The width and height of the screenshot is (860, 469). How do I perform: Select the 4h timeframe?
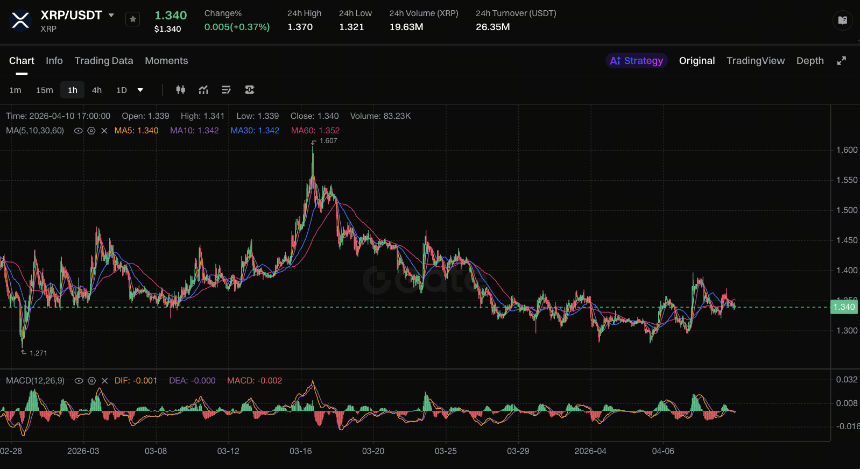coord(97,90)
